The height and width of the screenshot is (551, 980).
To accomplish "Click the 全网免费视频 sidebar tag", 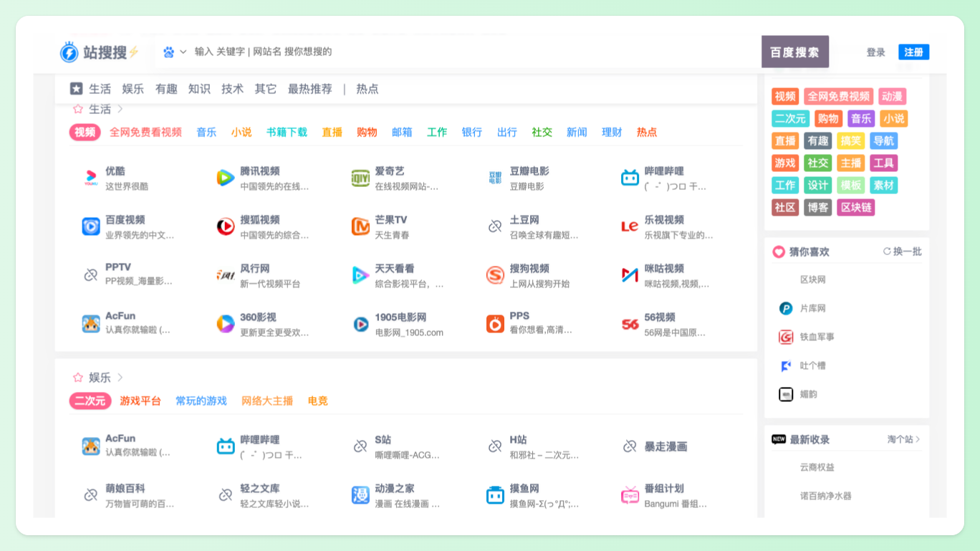I will click(x=838, y=97).
